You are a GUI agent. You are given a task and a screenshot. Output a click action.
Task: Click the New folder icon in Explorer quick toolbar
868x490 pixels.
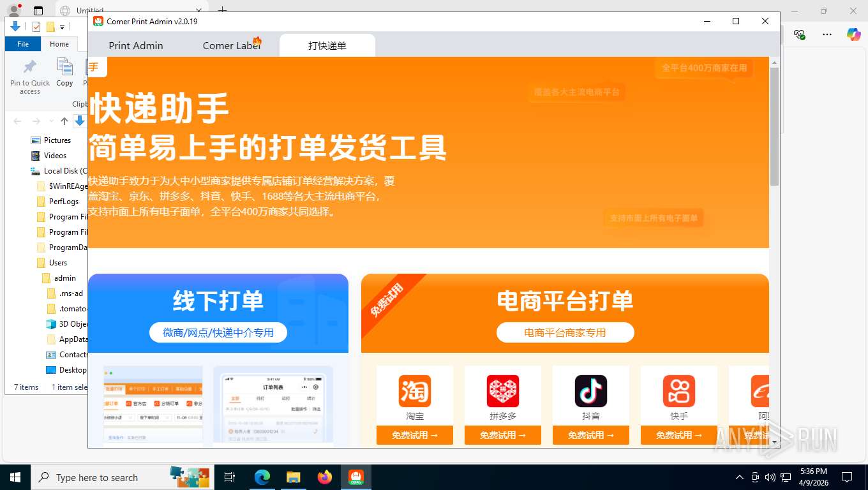pyautogui.click(x=50, y=27)
